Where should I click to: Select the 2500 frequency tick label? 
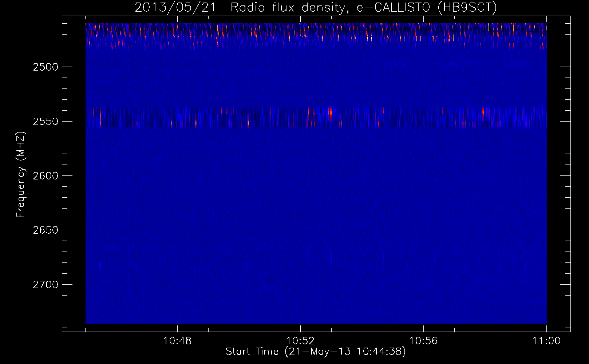point(46,67)
